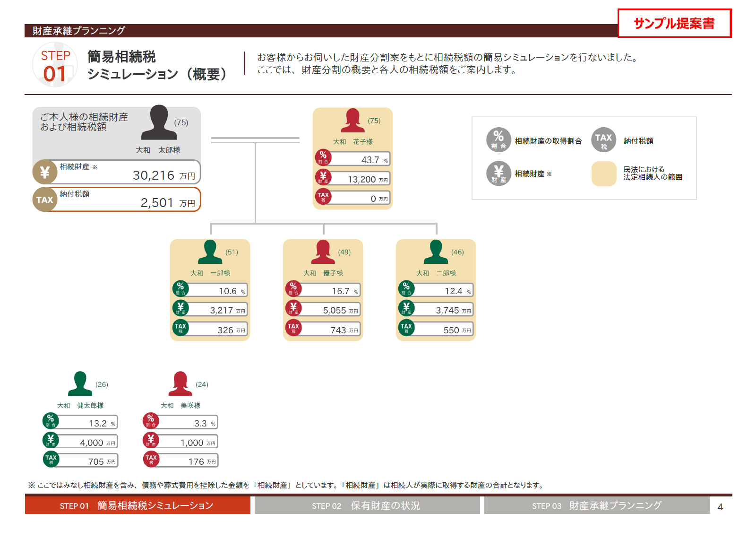The image size is (756, 539).
Task: Click 大和 花子's red person silhouette
Action: (352, 121)
